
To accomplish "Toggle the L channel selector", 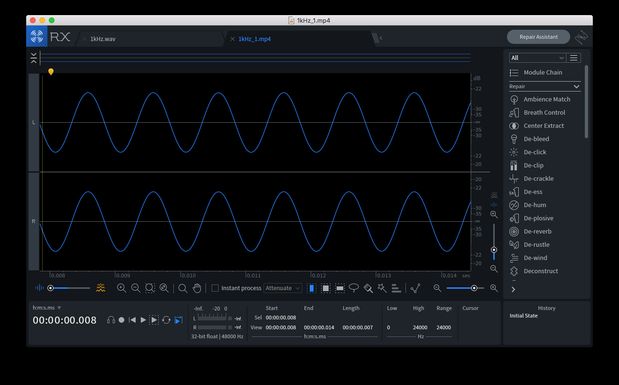I will [x=34, y=122].
